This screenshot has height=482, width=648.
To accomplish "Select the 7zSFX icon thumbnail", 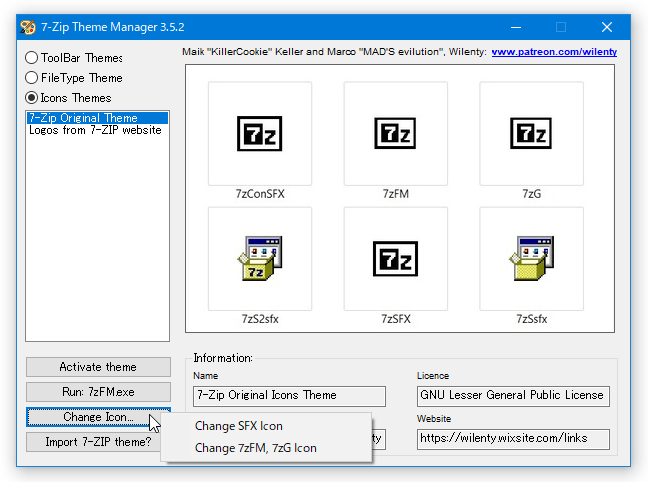I will [395, 259].
